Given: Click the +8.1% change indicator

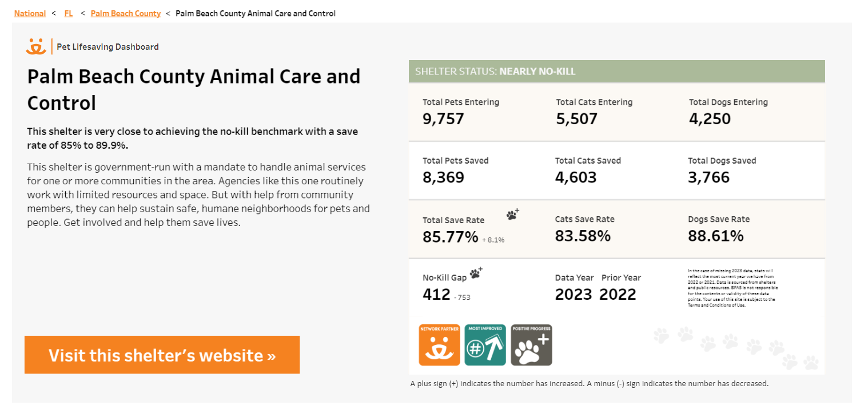Looking at the screenshot, I should point(492,240).
